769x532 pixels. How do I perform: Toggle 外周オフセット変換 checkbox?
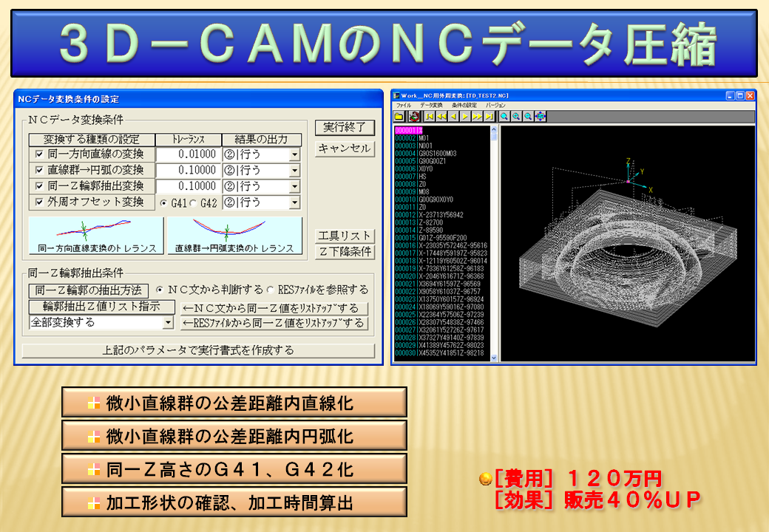coord(39,202)
